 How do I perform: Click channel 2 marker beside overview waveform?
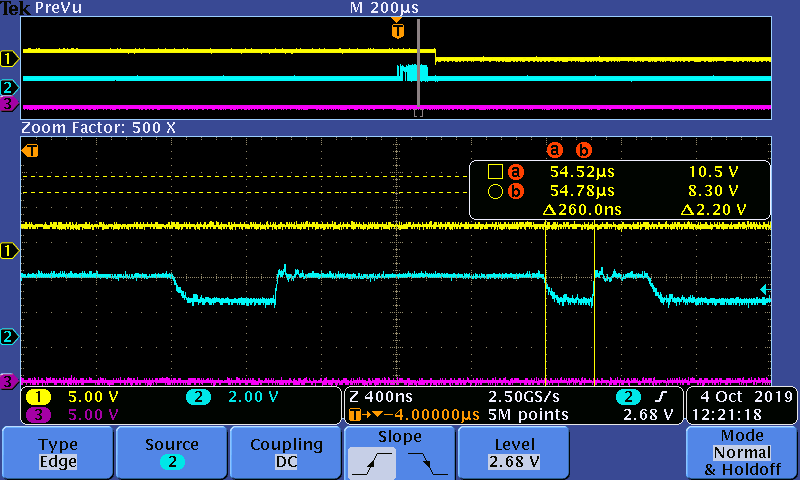[9, 88]
